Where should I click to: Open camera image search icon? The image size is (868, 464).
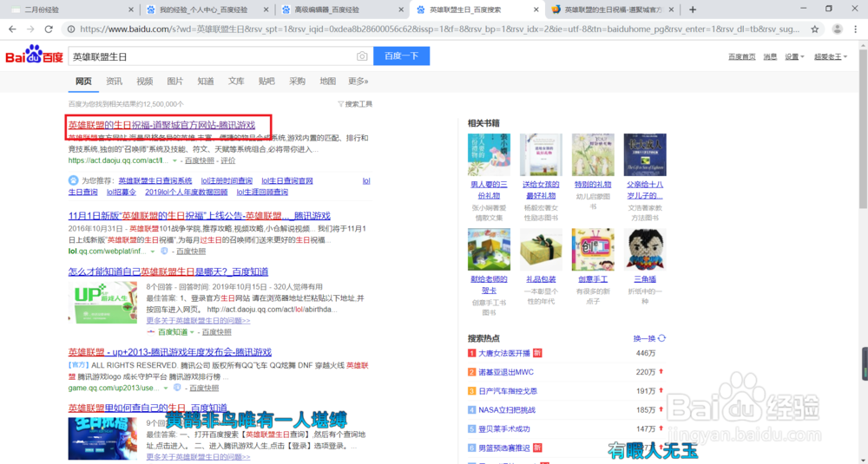(x=362, y=56)
